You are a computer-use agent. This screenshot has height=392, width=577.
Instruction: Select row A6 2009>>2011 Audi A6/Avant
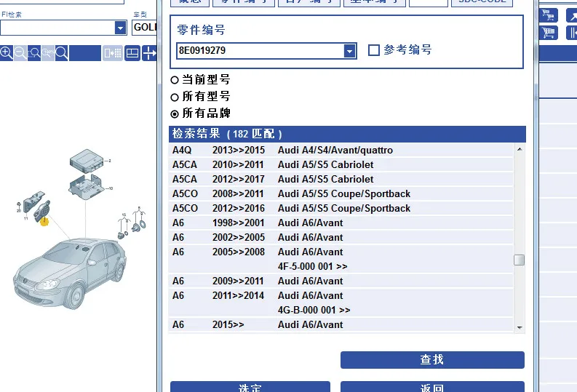point(341,281)
